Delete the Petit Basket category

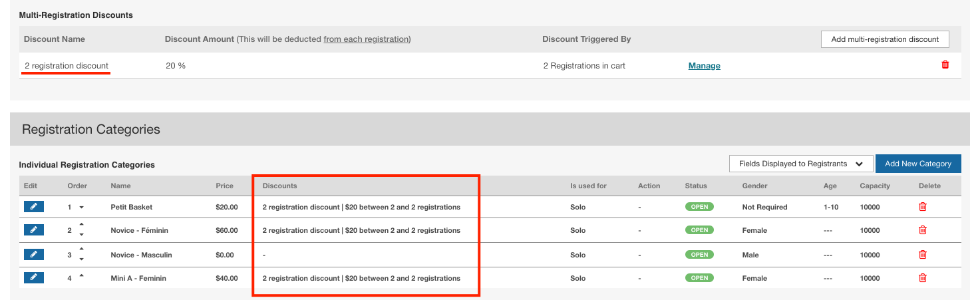(922, 207)
